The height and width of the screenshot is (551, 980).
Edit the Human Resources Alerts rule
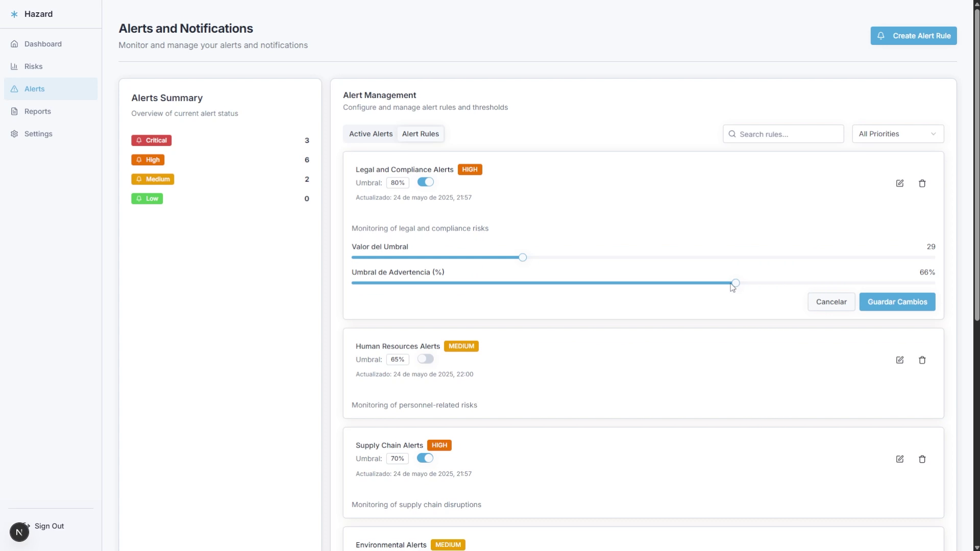pos(900,360)
